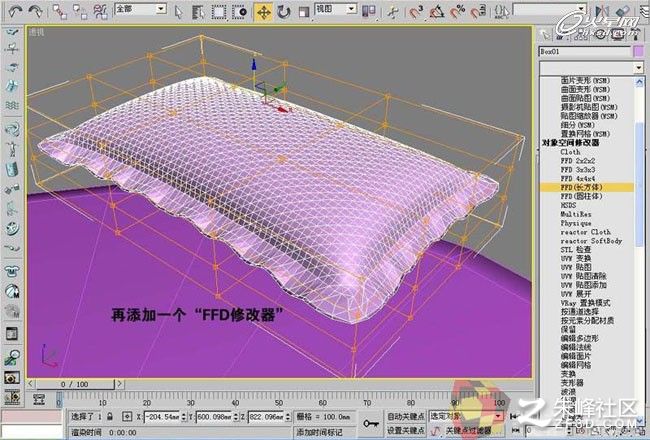This screenshot has width=650, height=440.
Task: Select the Select and Link tool
Action: tap(60, 12)
